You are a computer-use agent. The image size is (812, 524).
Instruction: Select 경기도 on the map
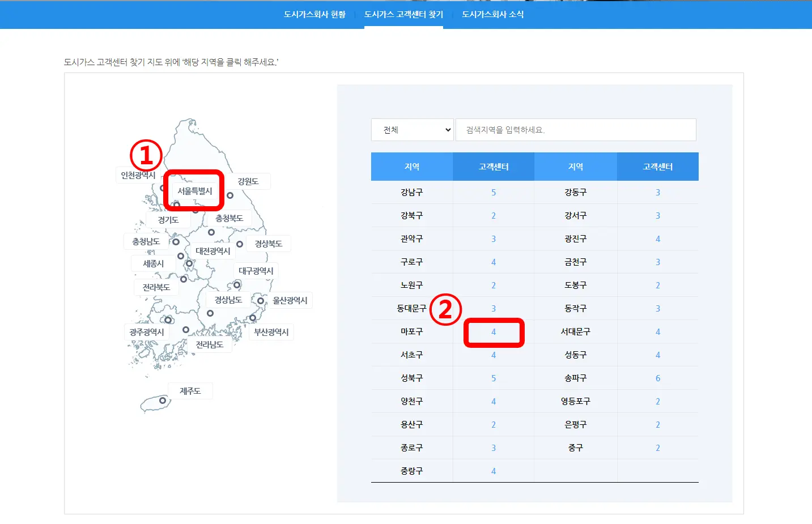tap(168, 219)
